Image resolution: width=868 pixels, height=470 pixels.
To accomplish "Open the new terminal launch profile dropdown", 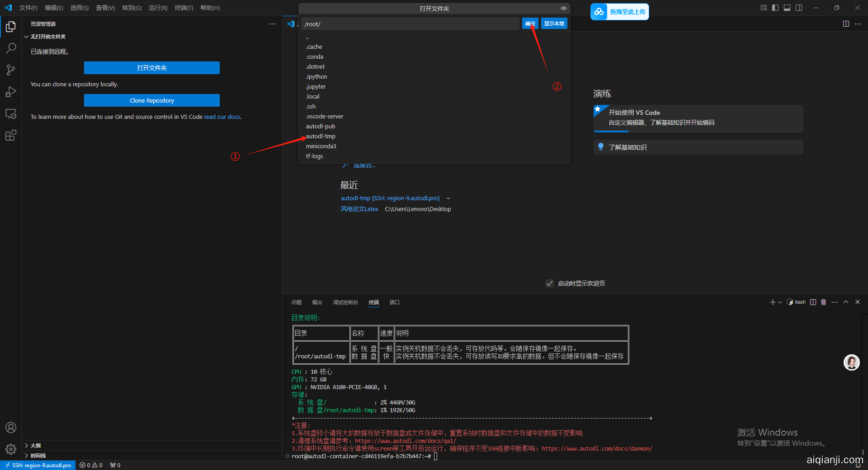I will click(780, 302).
